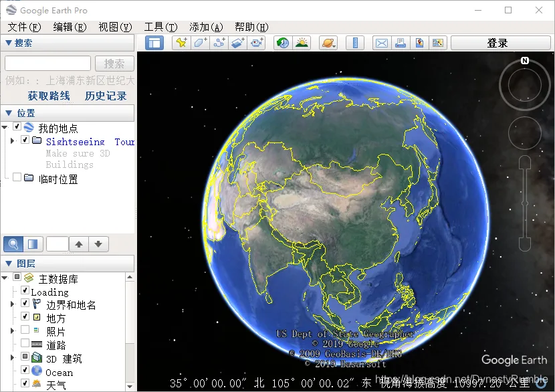
Task: Select the Sightseeing Tour link
Action: 90,142
